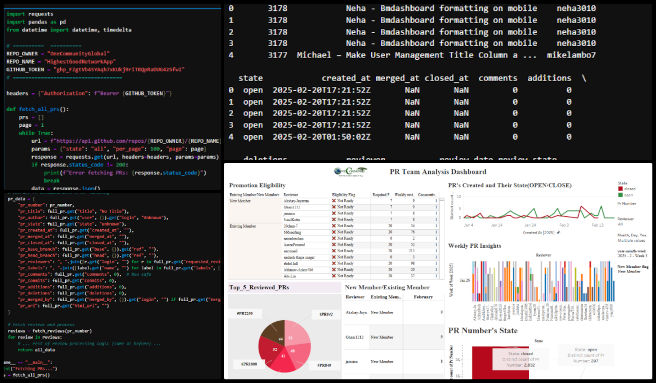Viewport: 656px width, 383px height.
Task: Click 'Akshay-Jaya' reviewer in member table
Action: coord(357,313)
